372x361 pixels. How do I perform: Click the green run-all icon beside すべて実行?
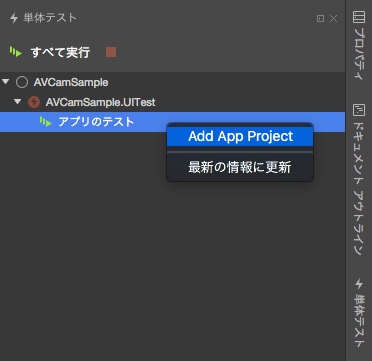tap(16, 52)
